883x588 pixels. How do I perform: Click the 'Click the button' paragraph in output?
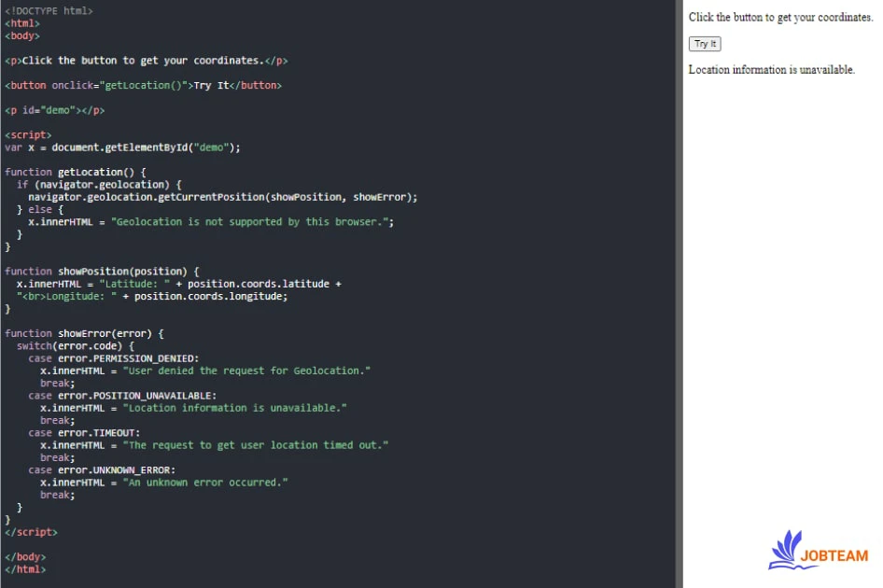(780, 18)
